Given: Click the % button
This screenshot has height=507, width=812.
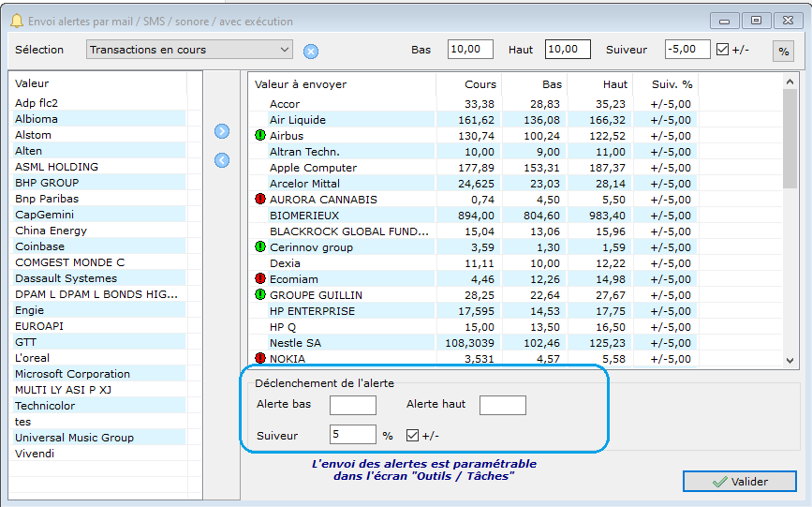Looking at the screenshot, I should (784, 52).
